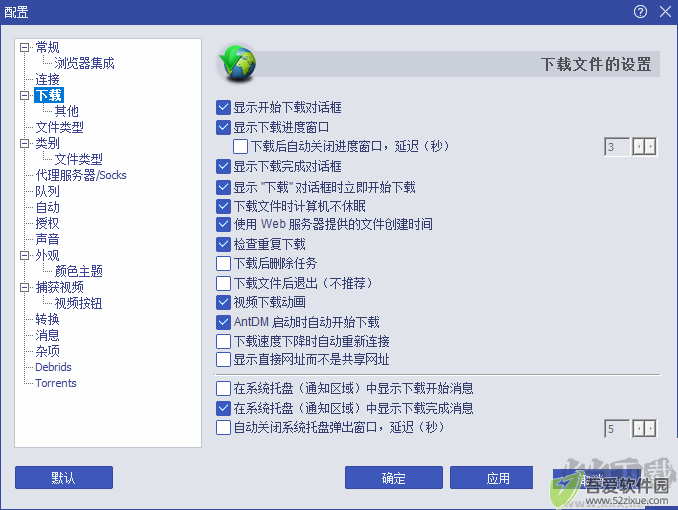This screenshot has height=510, width=678.
Task: Open 文件类型 under 类别
Action: [78, 159]
